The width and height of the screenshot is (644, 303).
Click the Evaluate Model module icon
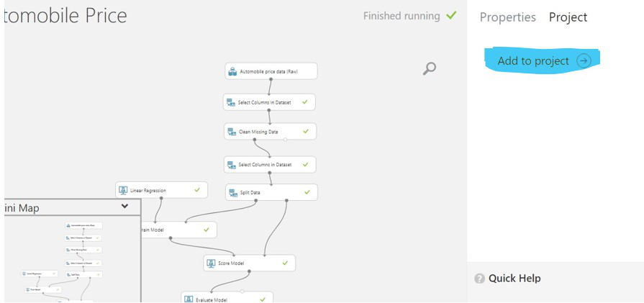pos(189,299)
